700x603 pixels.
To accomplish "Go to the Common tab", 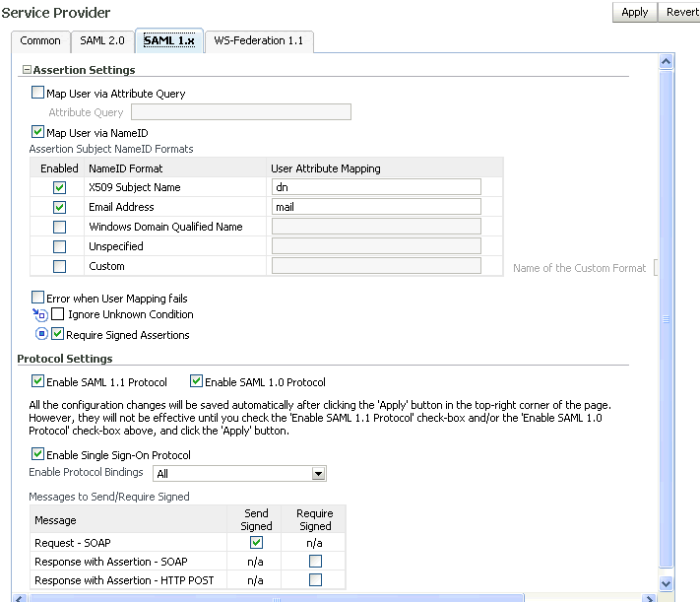I will pos(40,40).
